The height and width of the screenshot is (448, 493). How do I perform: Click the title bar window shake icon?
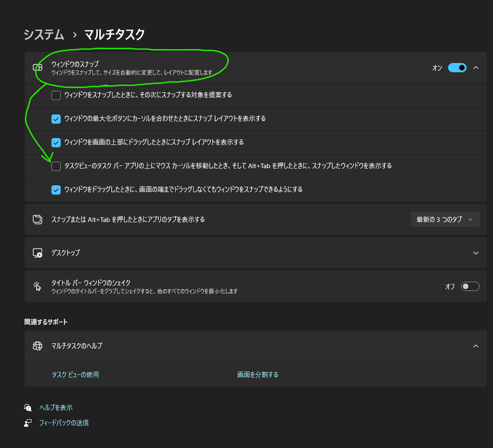[38, 286]
